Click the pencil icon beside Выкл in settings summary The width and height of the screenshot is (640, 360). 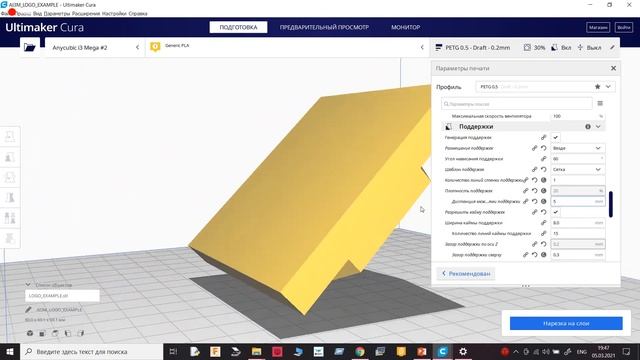(612, 47)
